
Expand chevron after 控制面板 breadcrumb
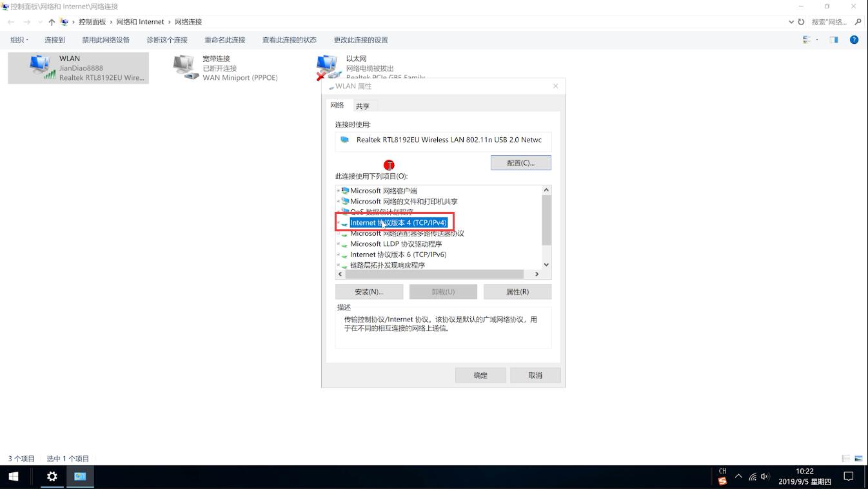[x=111, y=22]
